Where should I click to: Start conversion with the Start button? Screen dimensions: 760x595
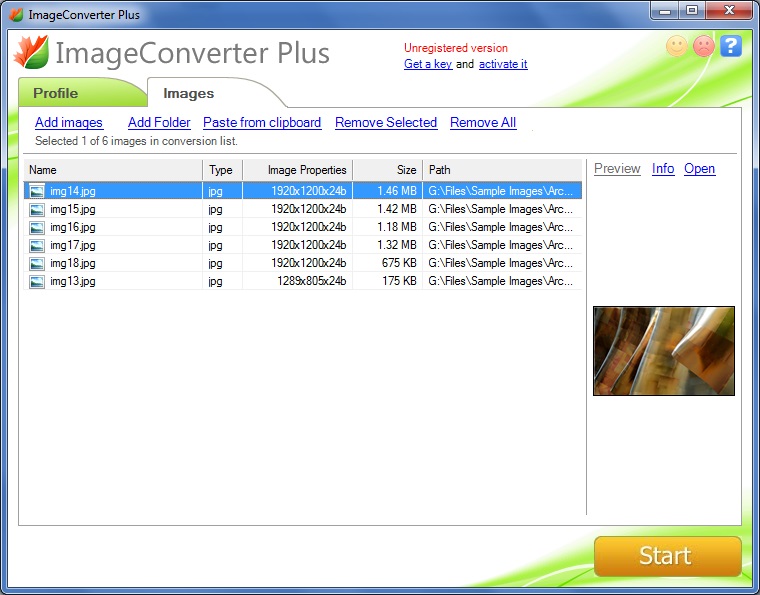(x=668, y=556)
